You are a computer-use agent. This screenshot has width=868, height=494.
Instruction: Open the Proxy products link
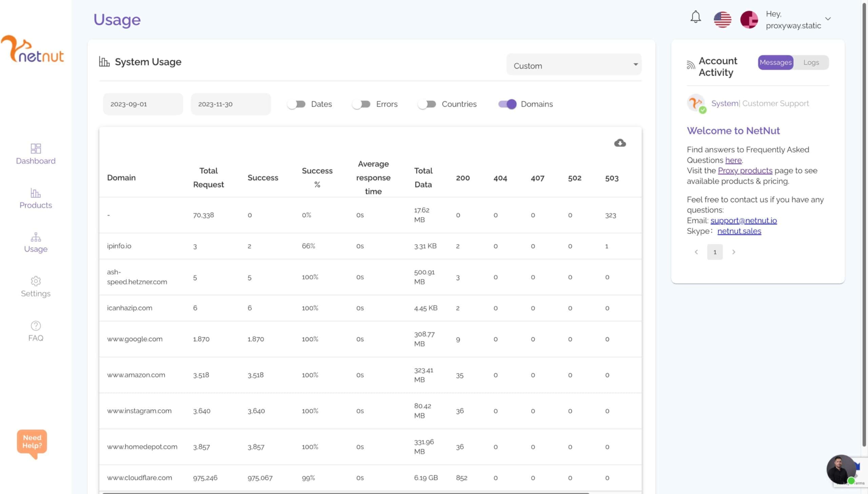pyautogui.click(x=745, y=170)
